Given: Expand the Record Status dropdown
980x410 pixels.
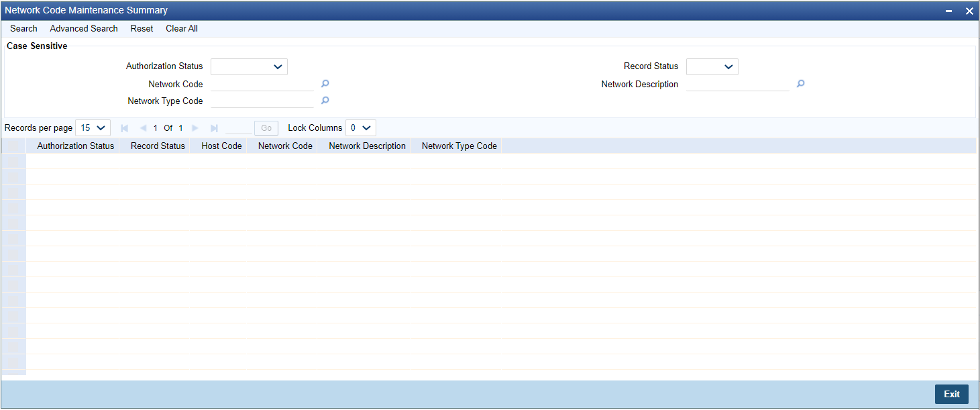Looking at the screenshot, I should (x=712, y=66).
